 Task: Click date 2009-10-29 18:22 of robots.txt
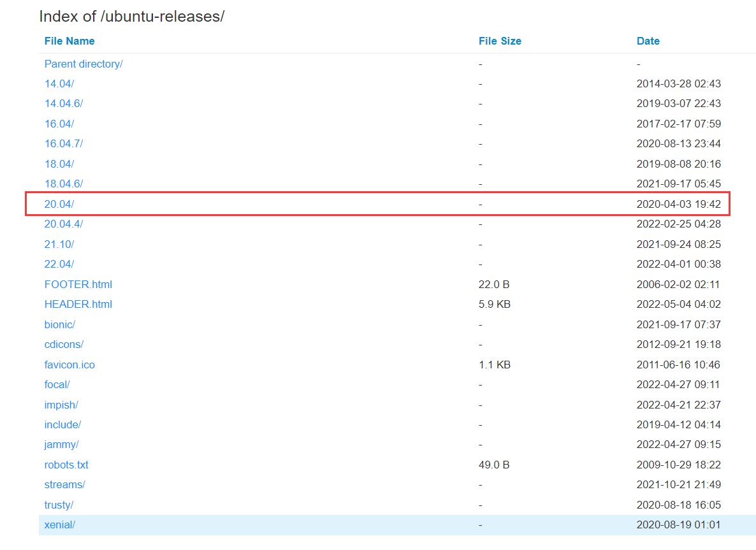tap(678, 465)
